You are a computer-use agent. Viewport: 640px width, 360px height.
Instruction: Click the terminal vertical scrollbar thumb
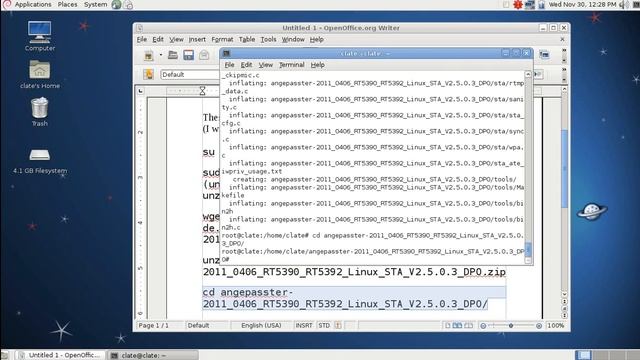point(528,249)
